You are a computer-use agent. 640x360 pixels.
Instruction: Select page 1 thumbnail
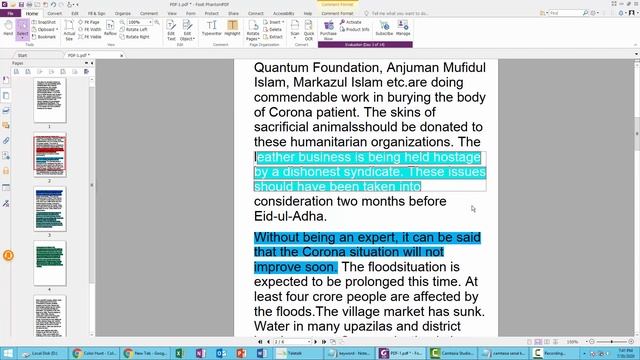pyautogui.click(x=50, y=100)
